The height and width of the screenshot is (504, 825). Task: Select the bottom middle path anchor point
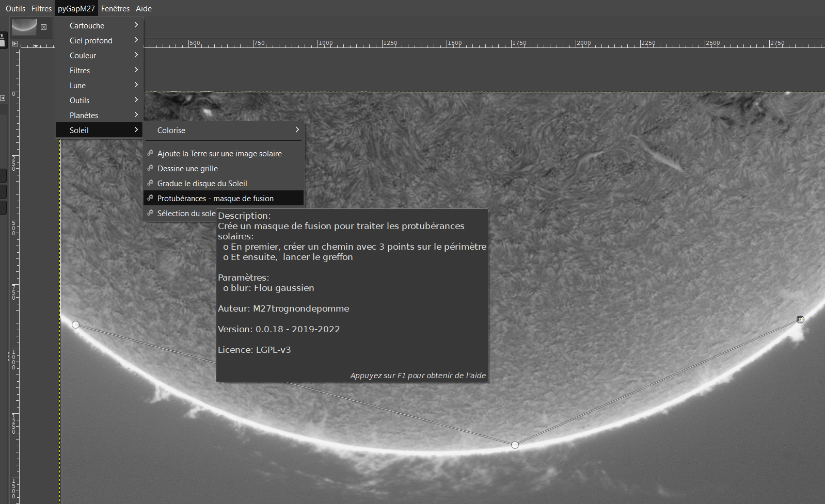pos(515,445)
